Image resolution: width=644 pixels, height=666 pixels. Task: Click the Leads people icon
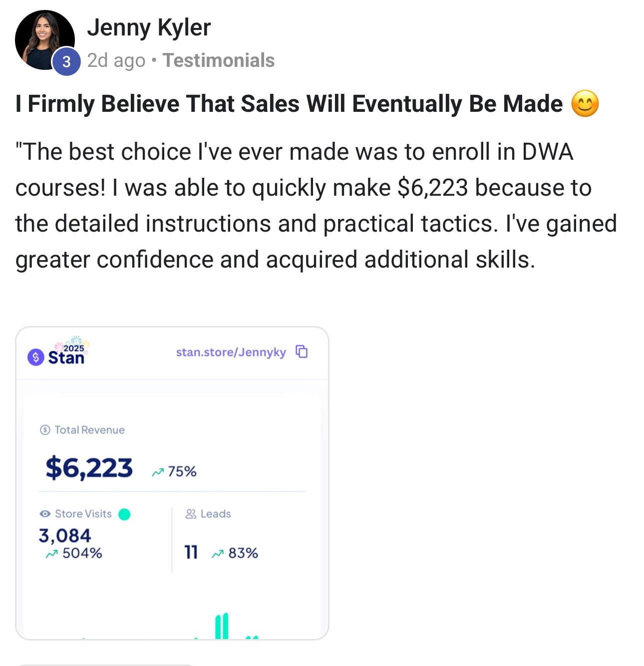point(191,514)
